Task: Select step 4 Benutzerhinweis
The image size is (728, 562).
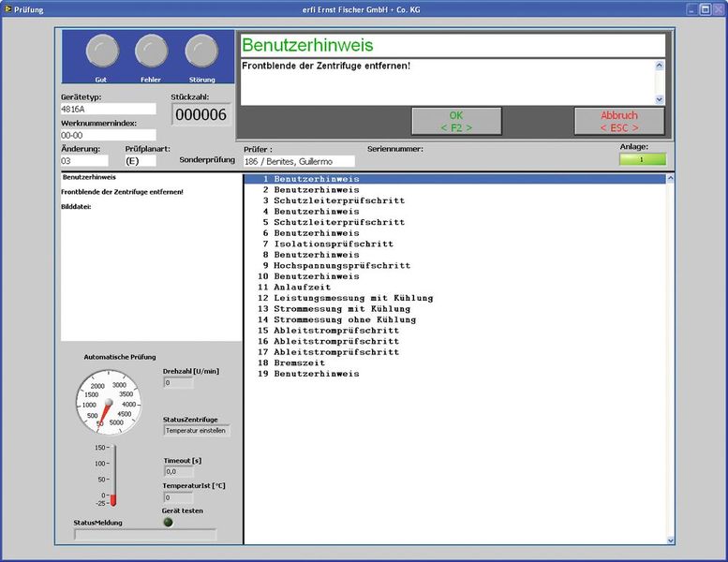Action: [x=454, y=211]
